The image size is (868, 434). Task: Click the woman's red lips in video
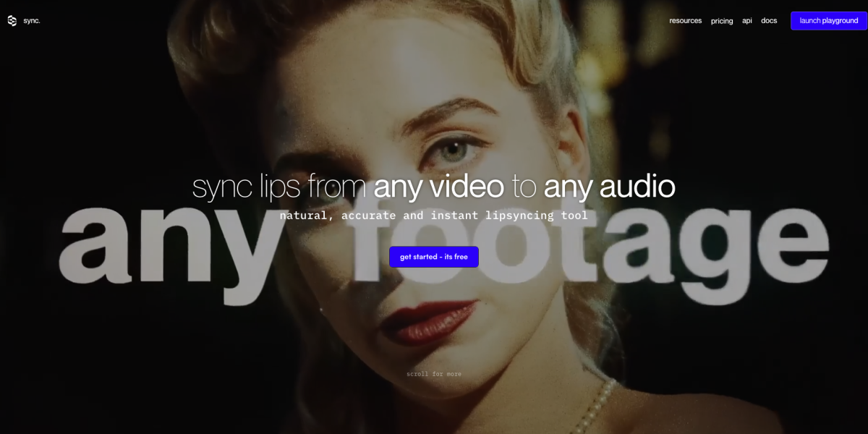(x=431, y=321)
